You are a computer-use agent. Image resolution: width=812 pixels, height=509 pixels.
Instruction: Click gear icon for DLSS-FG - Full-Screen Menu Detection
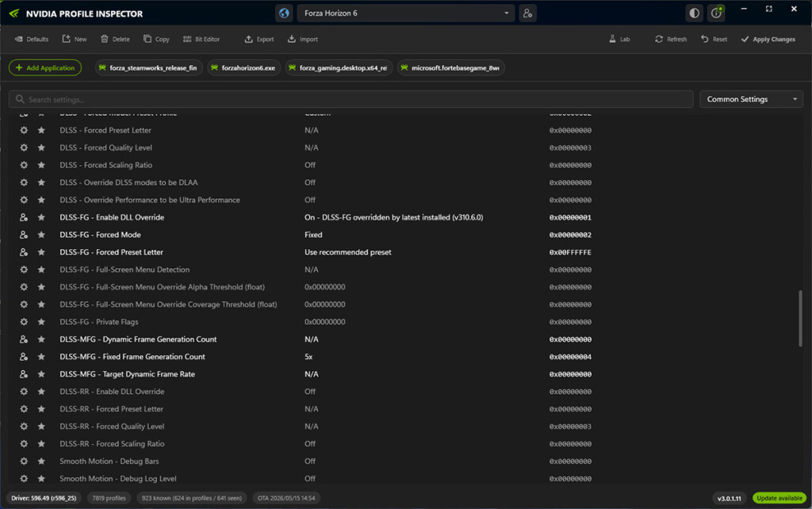point(24,270)
